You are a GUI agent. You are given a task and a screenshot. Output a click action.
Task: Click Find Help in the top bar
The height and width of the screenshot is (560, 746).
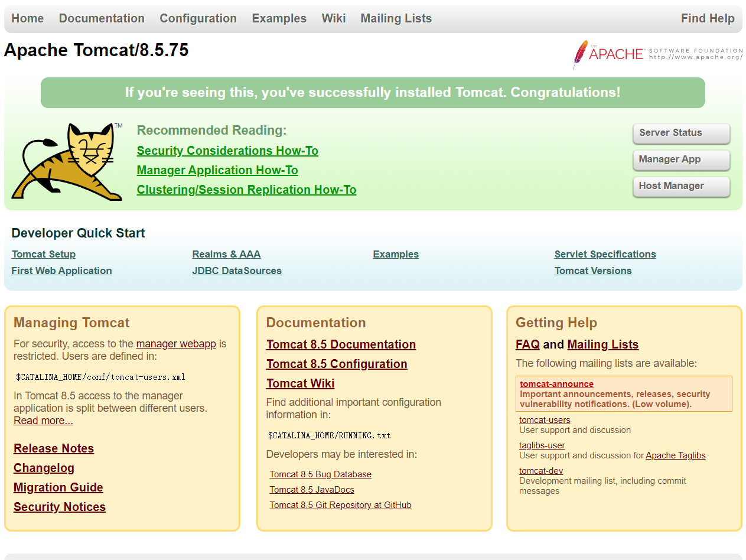tap(708, 18)
